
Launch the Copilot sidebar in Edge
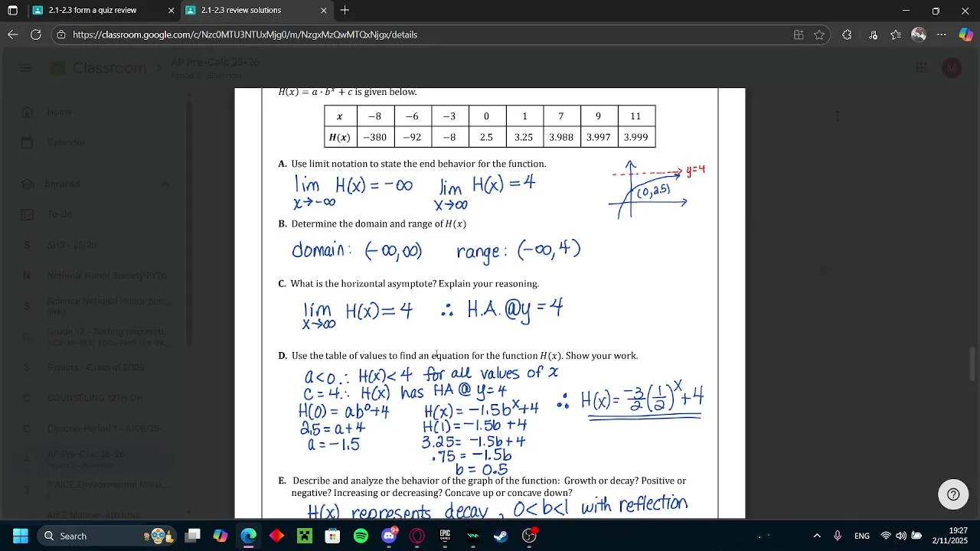point(966,34)
